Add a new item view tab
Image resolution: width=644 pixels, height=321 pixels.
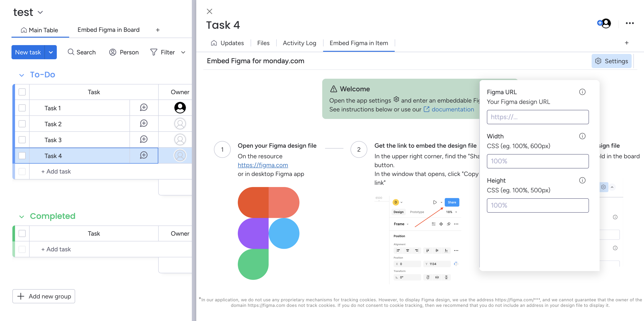tap(627, 43)
